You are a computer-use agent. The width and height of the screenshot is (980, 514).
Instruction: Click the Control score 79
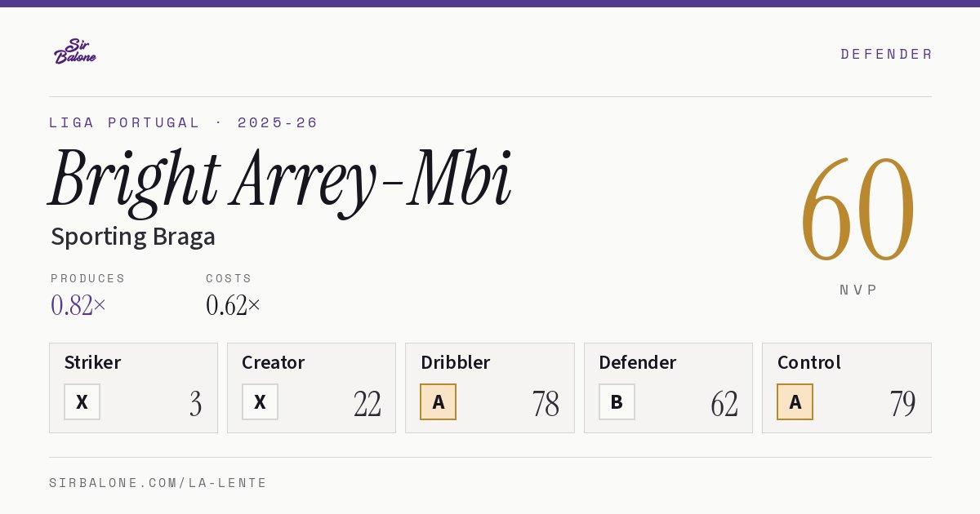[x=902, y=403]
